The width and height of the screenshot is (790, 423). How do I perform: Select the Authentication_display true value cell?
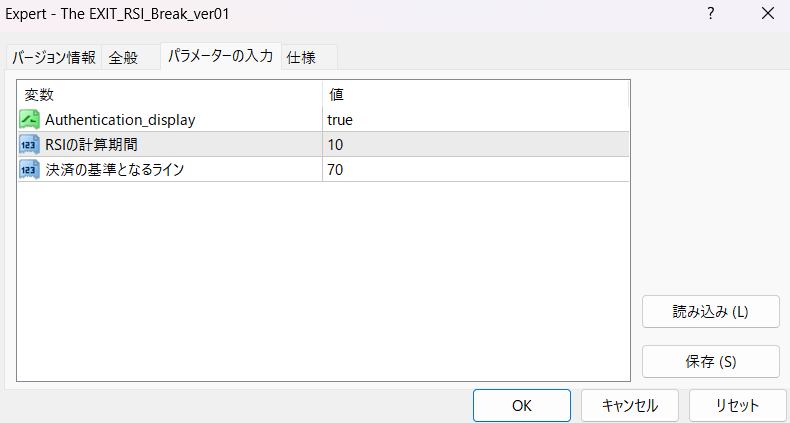475,120
